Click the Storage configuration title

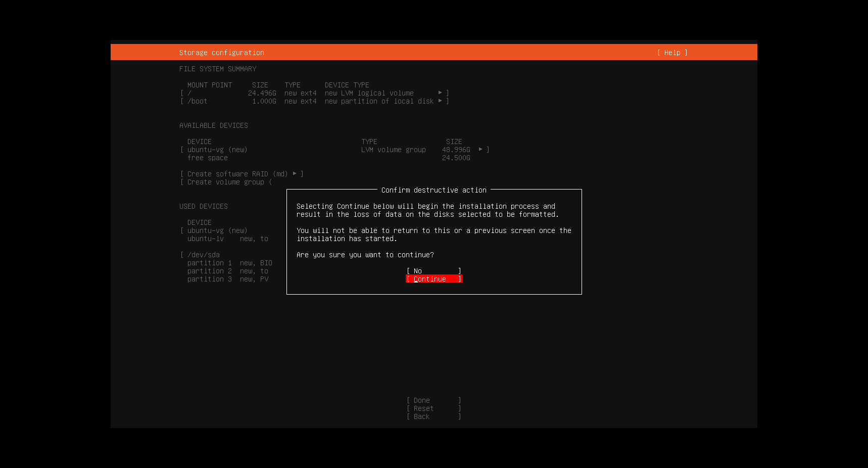[x=221, y=53]
